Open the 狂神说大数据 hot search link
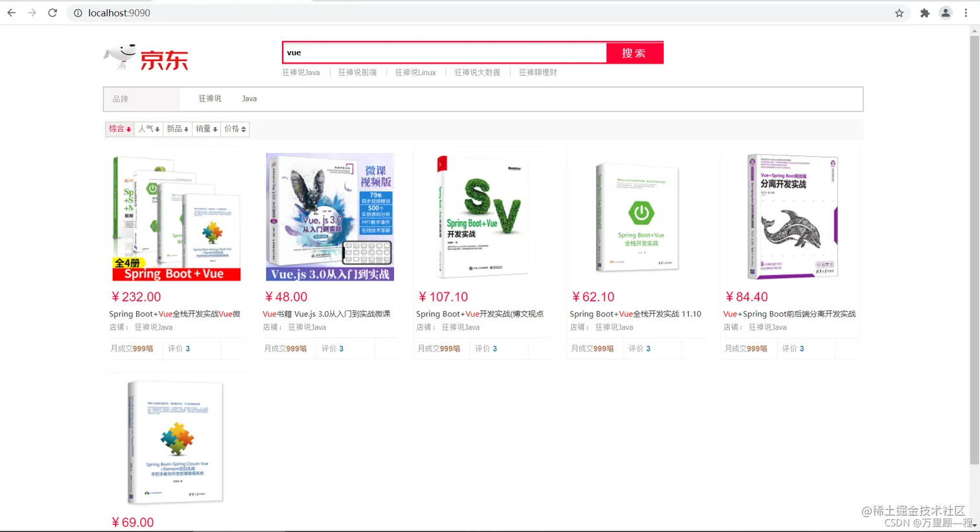 point(477,73)
